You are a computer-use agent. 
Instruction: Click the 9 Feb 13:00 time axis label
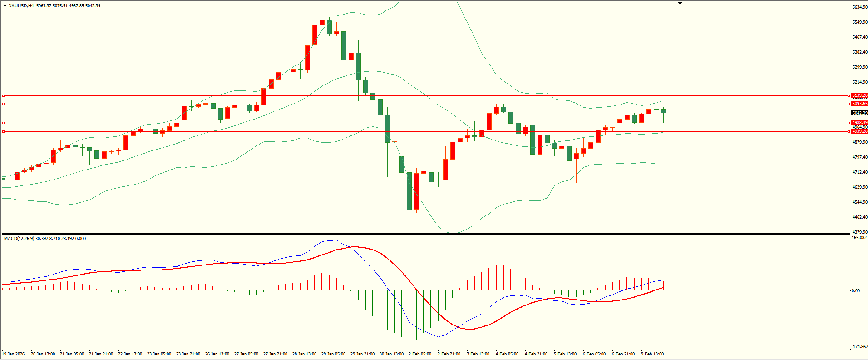click(x=652, y=354)
